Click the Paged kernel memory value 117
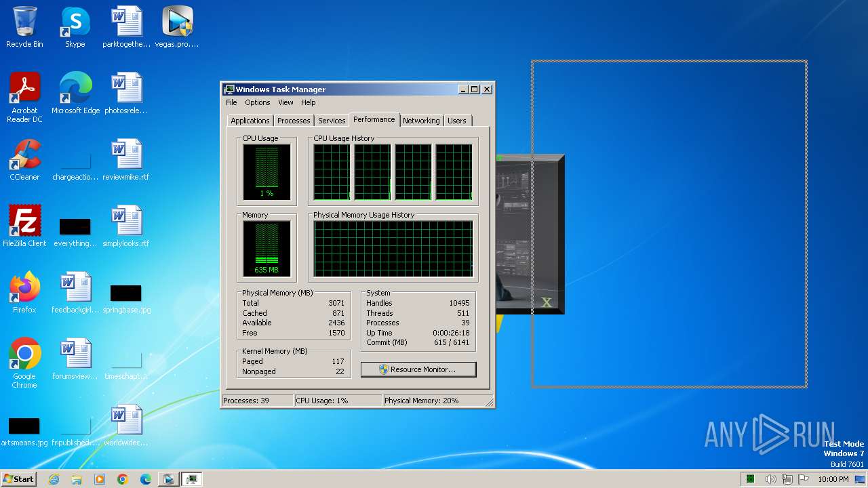 pyautogui.click(x=338, y=361)
